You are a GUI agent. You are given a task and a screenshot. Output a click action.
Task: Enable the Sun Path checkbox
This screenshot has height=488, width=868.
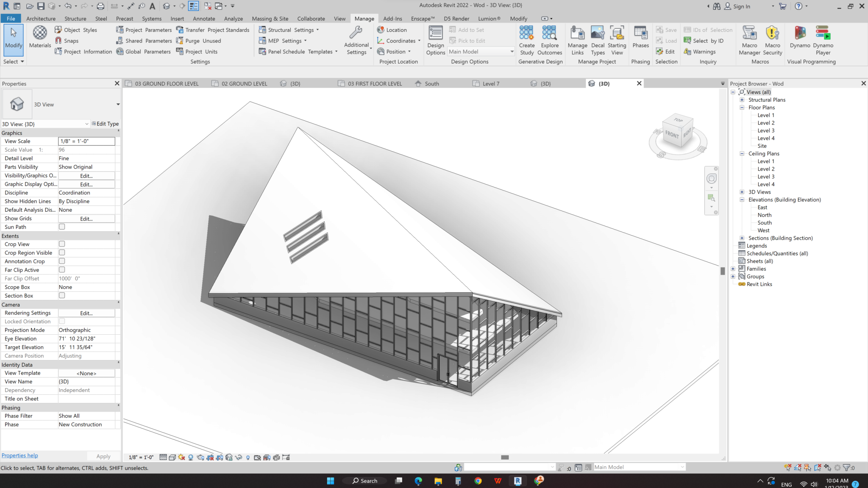(62, 227)
